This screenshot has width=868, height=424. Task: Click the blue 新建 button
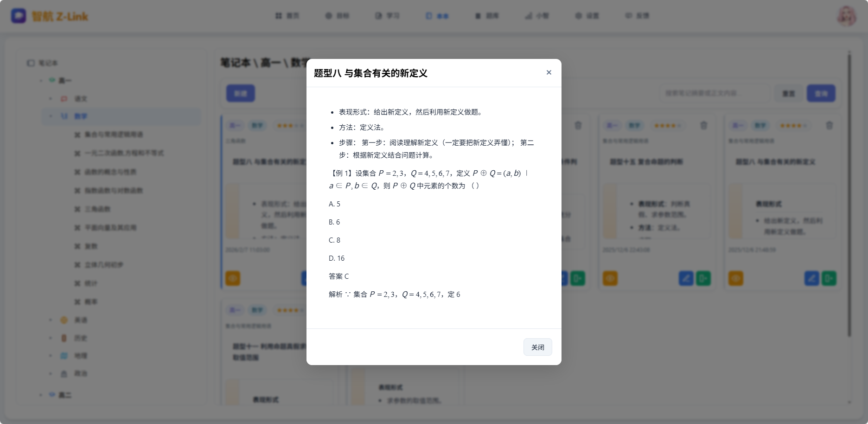(x=241, y=93)
